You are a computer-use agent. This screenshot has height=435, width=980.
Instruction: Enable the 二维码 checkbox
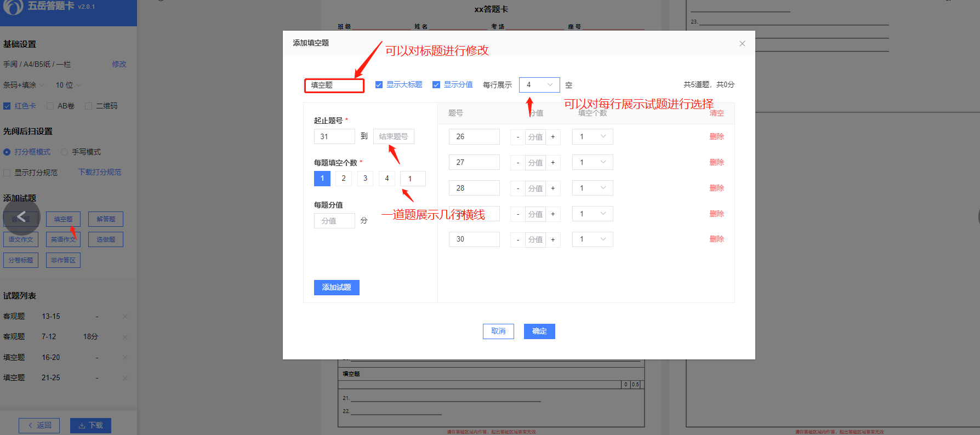pos(89,106)
